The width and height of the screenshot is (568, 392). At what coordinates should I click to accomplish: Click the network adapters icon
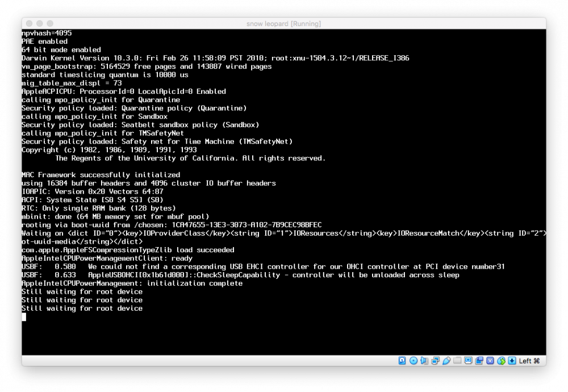click(x=436, y=361)
